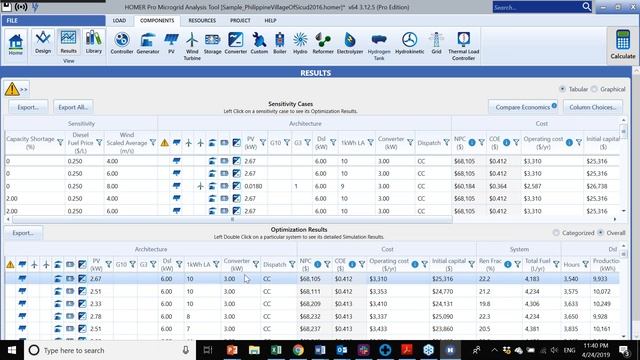The height and width of the screenshot is (360, 640).
Task: Open the Design view
Action: (43, 43)
